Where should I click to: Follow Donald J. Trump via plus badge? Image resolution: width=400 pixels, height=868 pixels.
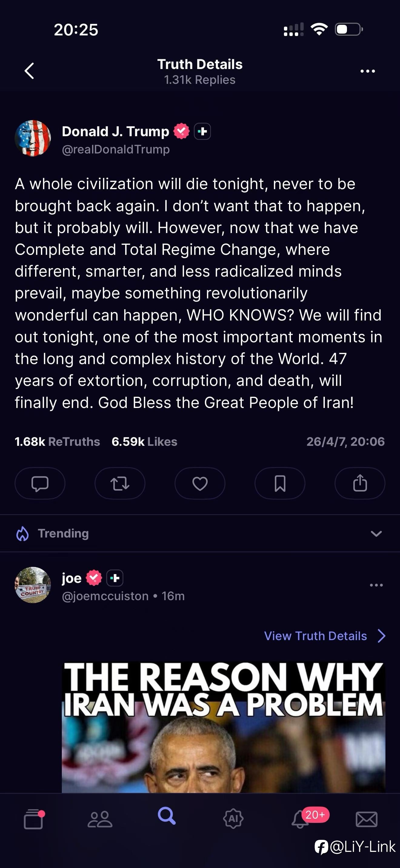coord(202,131)
